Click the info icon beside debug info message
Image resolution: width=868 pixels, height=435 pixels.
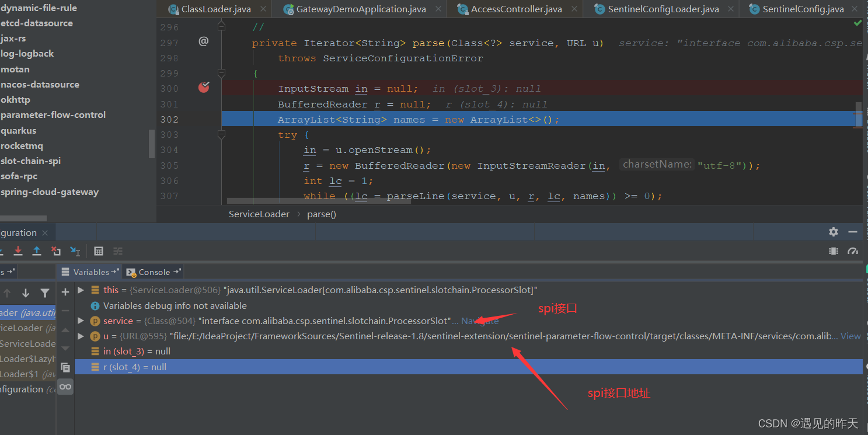[95, 305]
